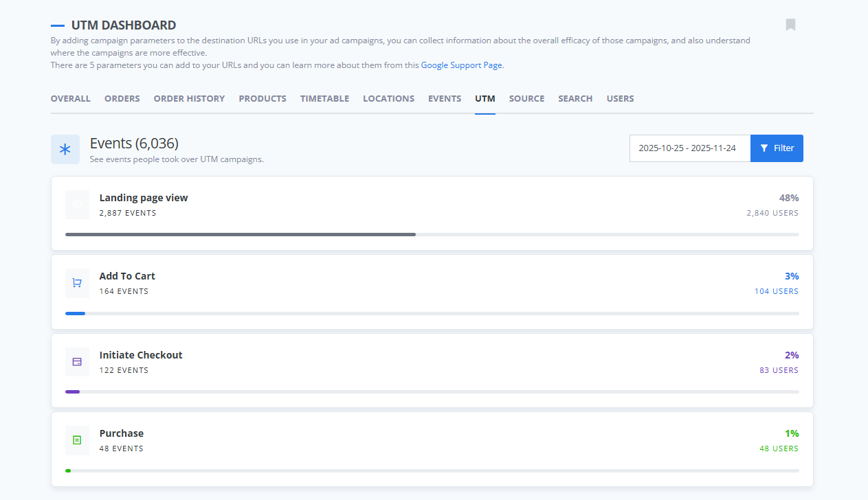The width and height of the screenshot is (868, 500).
Task: Switch to the Orders tab
Action: 122,99
